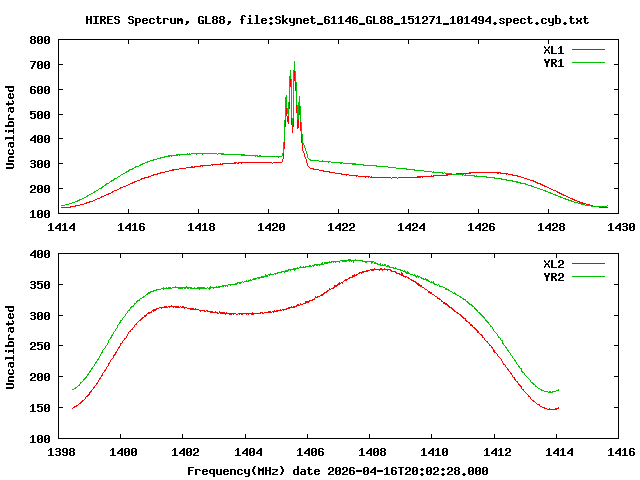Click the 1426 tick label on top plot
This screenshot has height=480, width=640.
pos(481,227)
